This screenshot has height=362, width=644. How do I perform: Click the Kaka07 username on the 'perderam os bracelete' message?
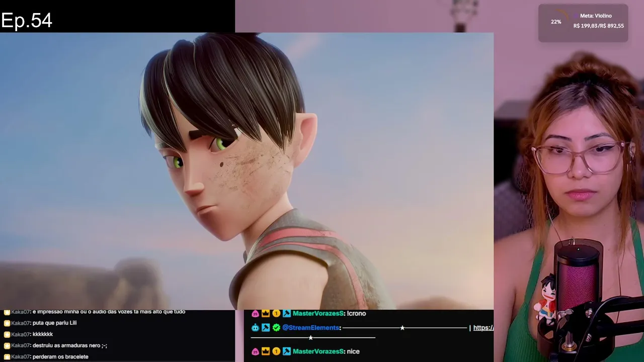[x=21, y=357]
